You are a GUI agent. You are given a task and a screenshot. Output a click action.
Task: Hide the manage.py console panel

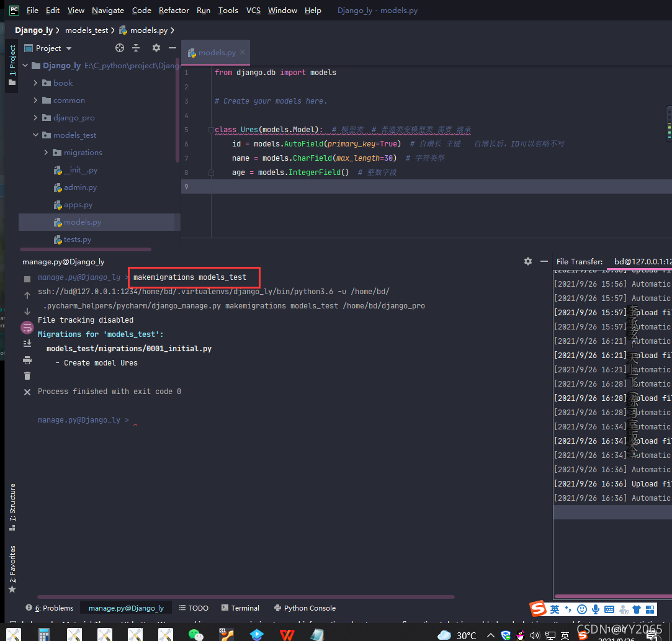tap(544, 261)
